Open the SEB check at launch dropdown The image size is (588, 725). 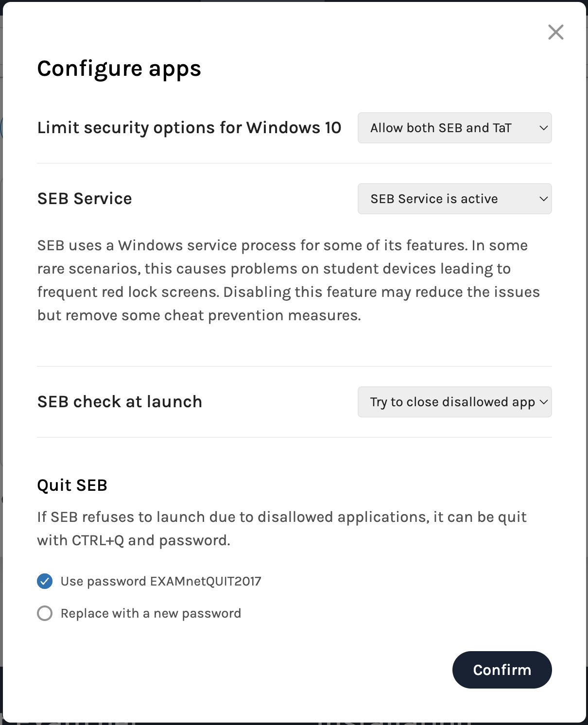click(454, 402)
